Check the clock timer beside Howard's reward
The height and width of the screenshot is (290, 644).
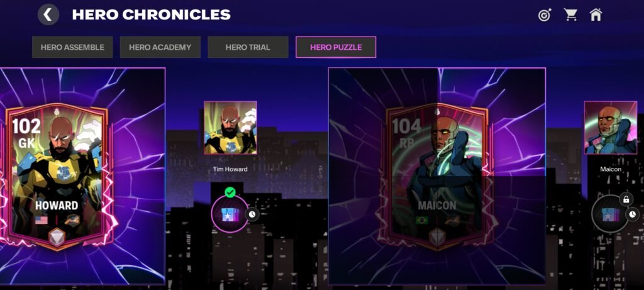click(252, 215)
